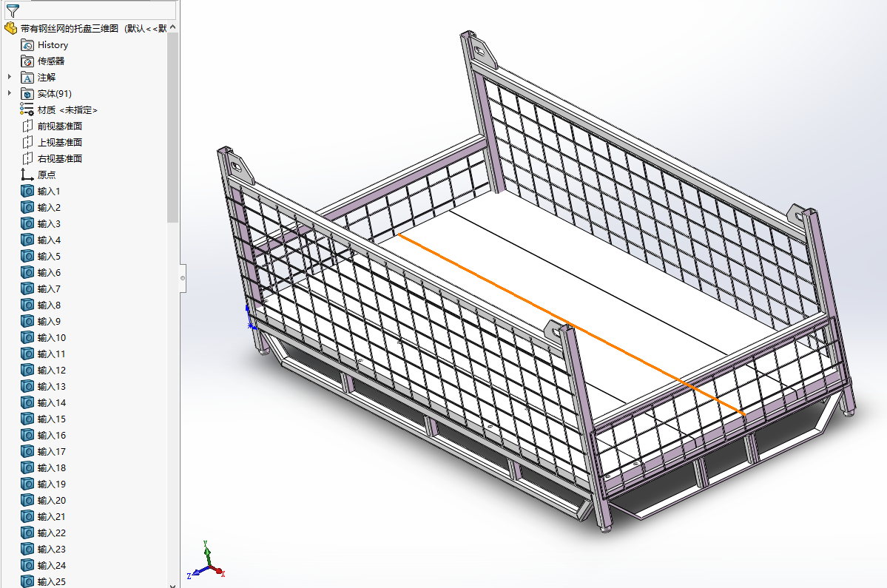Select the 实体(91) solid bodies folder icon
Screen dimensions: 887x588
click(27, 94)
